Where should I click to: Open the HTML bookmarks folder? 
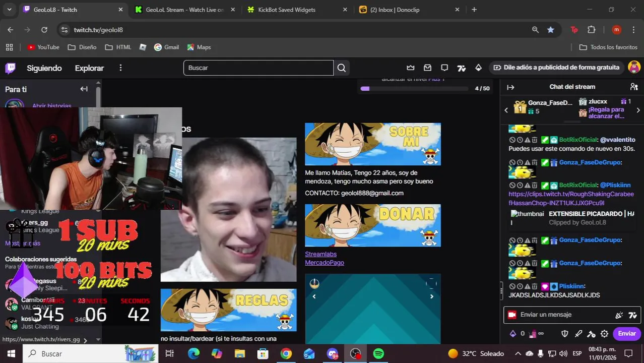[x=118, y=47]
